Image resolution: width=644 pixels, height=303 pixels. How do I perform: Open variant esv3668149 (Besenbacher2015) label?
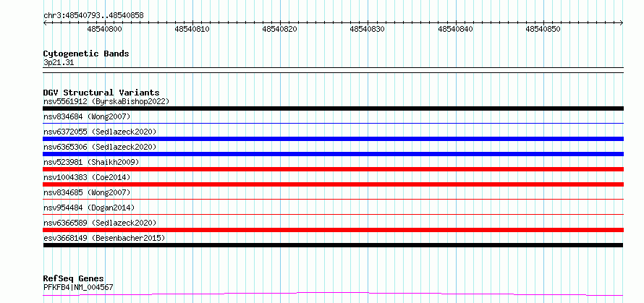click(104, 238)
